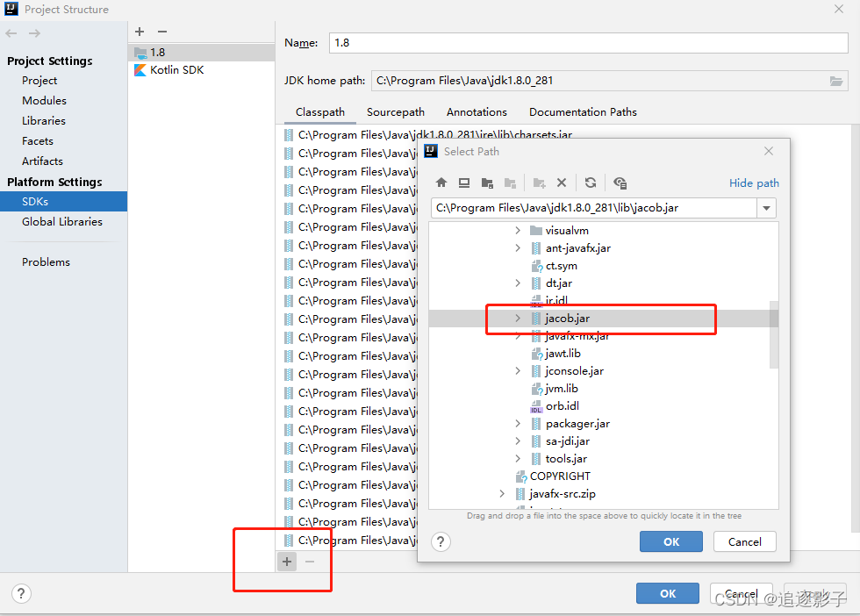Click the Refresh icon in Select Path toolbar
This screenshot has width=860, height=616.
(591, 183)
